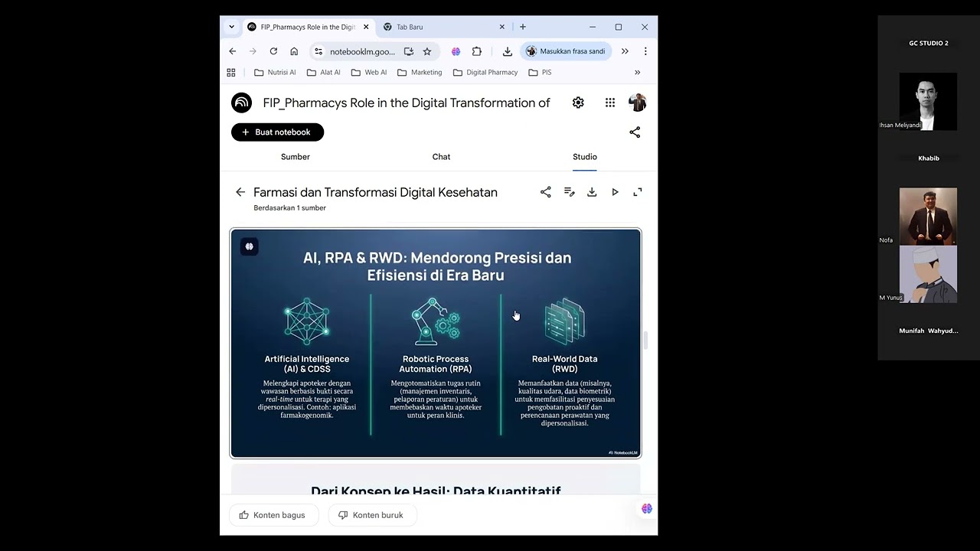Open the PIS bookmark folder
The image size is (980, 551).
(x=540, y=72)
